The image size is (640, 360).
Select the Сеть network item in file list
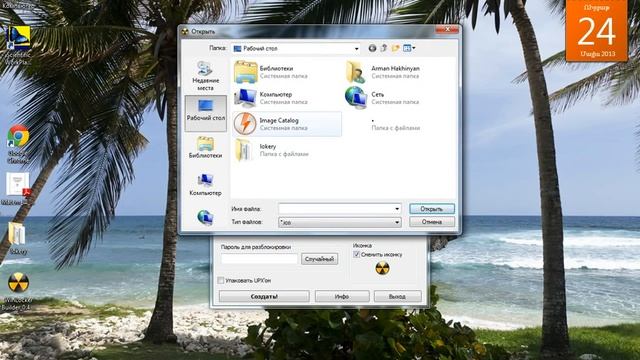coord(382,98)
